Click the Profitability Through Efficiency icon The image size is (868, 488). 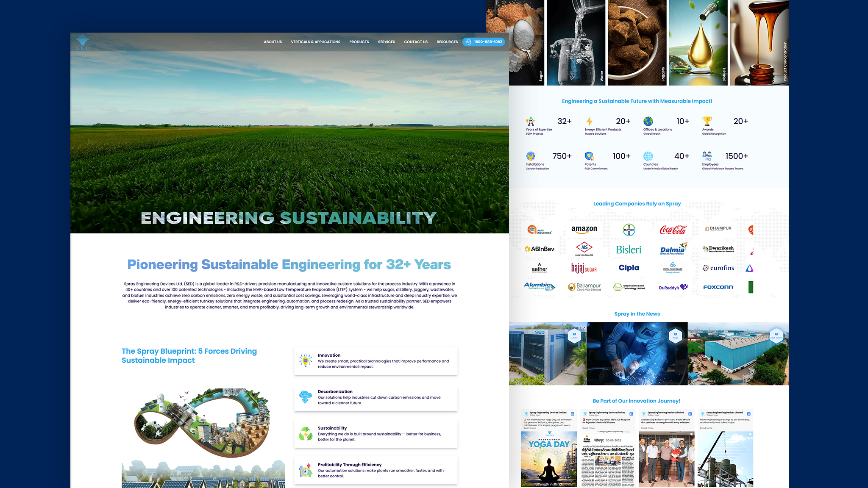(x=305, y=470)
